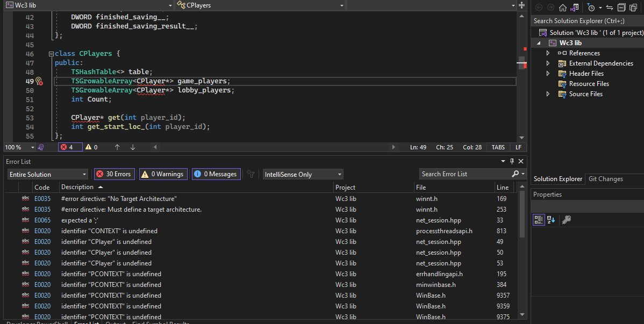Image resolution: width=644 pixels, height=324 pixels.
Task: Click Sync with Active Document arrows icon
Action: [609, 8]
